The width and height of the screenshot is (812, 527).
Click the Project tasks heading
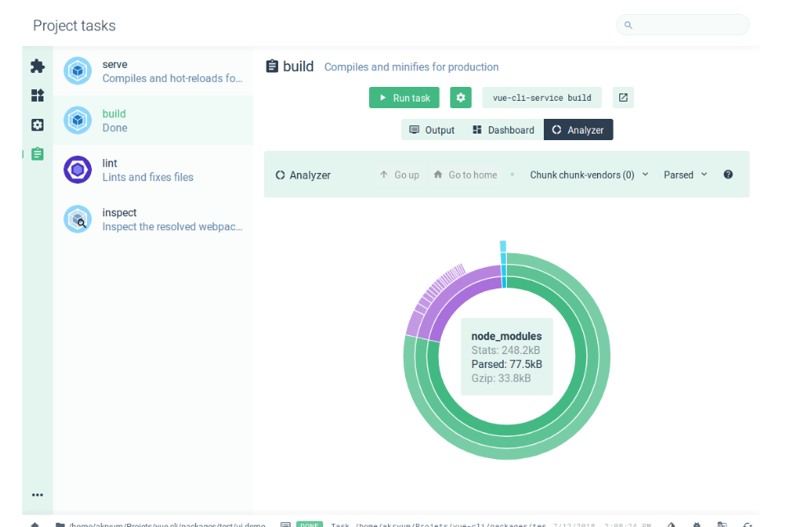point(74,25)
